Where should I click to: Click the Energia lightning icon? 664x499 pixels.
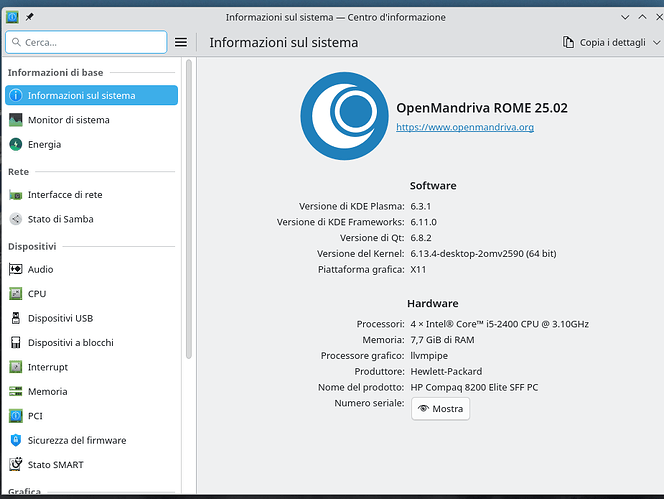16,144
